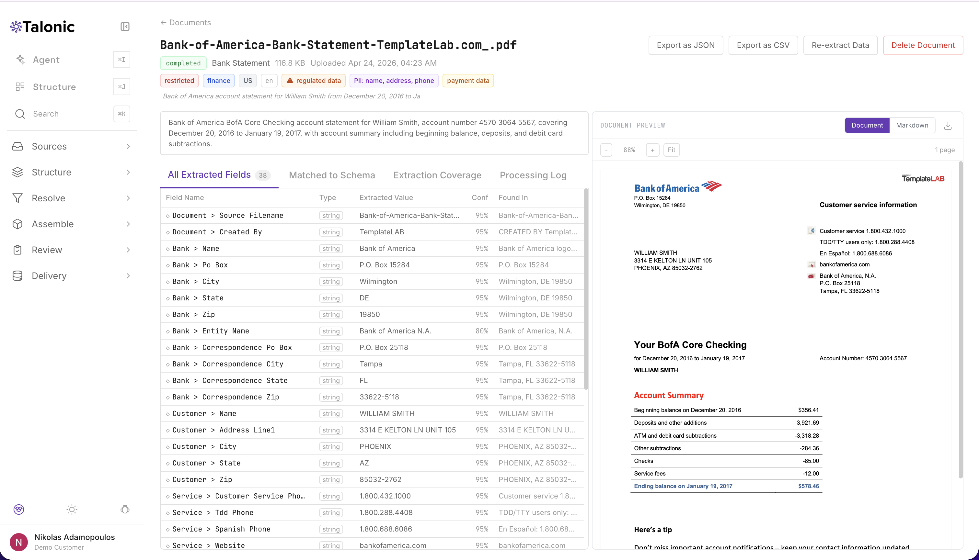Click the bug report icon
This screenshot has height=560, width=979.
(x=125, y=509)
